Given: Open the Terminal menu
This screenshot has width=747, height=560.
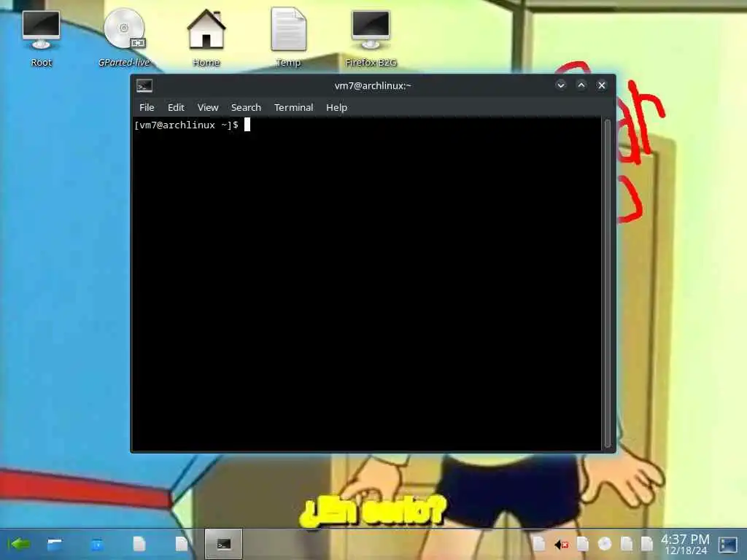Looking at the screenshot, I should 293,108.
